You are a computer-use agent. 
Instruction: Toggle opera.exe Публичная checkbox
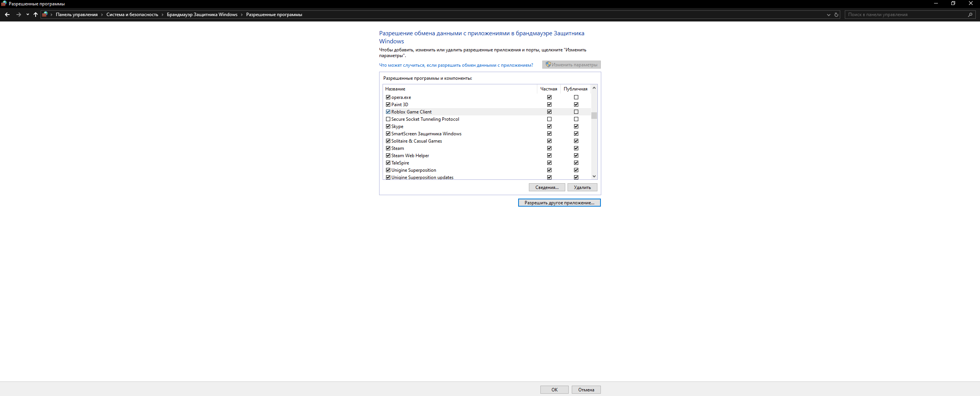tap(576, 97)
